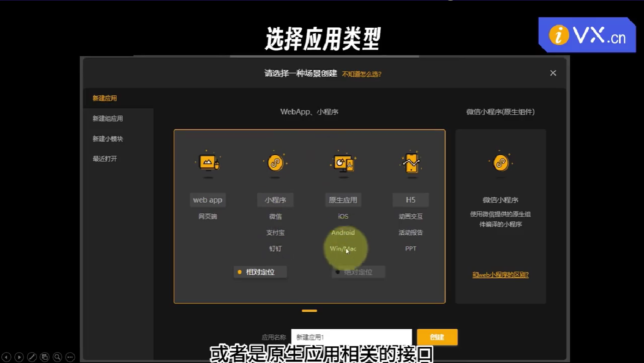Click 微信 under 小程序
This screenshot has height=363, width=644.
(x=275, y=217)
